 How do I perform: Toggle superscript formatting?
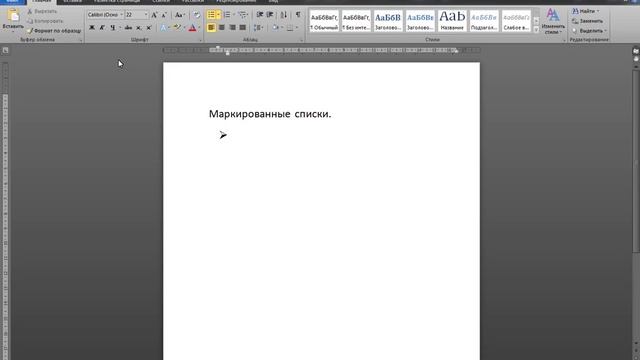click(x=149, y=28)
